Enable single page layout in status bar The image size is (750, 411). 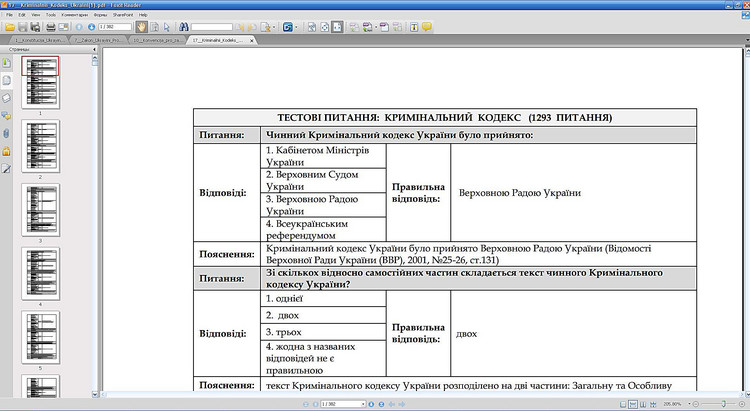pos(623,404)
